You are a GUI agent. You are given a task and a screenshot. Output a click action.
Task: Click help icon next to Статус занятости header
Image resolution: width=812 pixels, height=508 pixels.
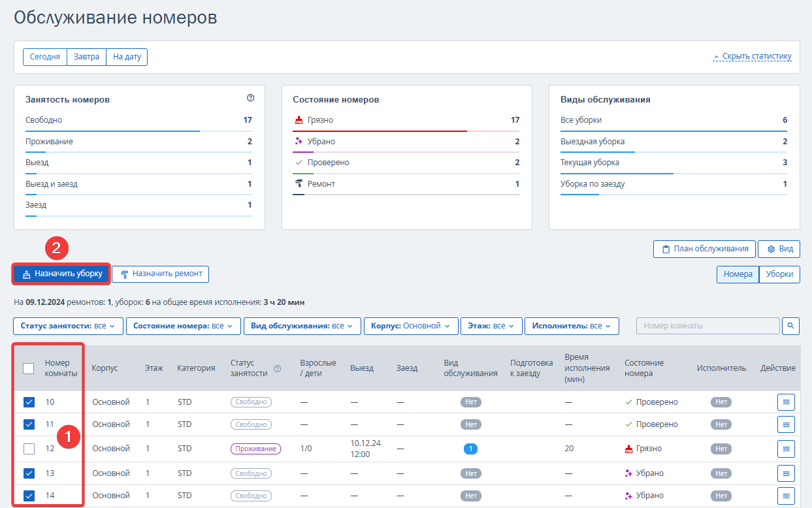click(277, 368)
